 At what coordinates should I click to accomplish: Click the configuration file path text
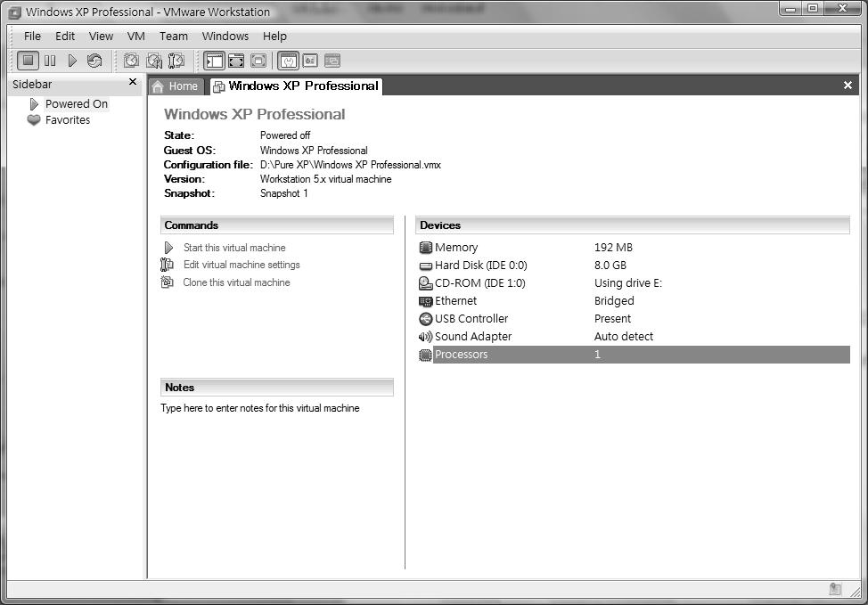[x=350, y=165]
